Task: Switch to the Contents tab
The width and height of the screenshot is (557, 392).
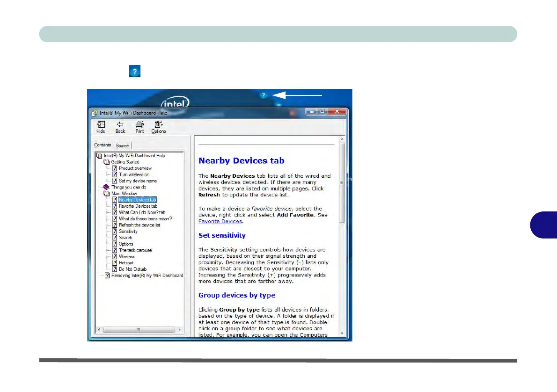Action: (x=103, y=145)
